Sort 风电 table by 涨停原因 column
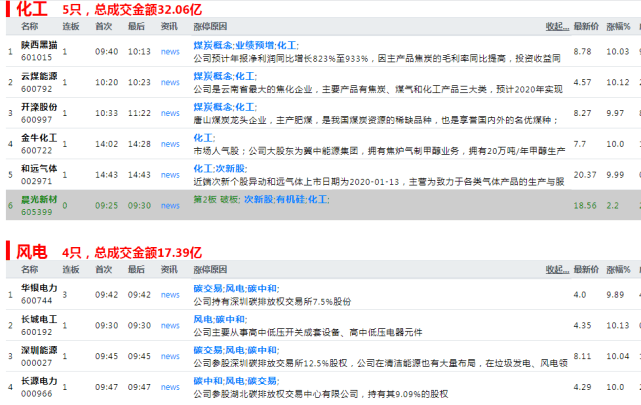Image resolution: width=641 pixels, height=405 pixels. pos(210,270)
